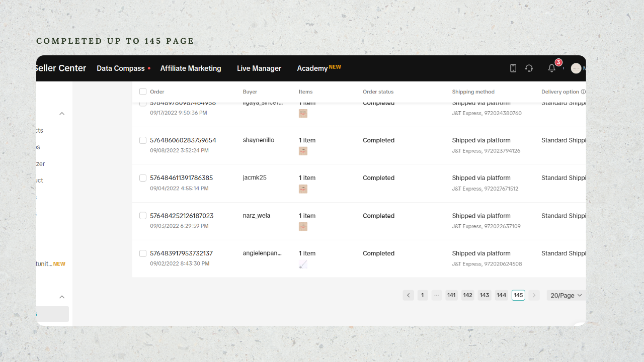This screenshot has width=644, height=362.
Task: Open the account avatar menu
Action: (576, 68)
